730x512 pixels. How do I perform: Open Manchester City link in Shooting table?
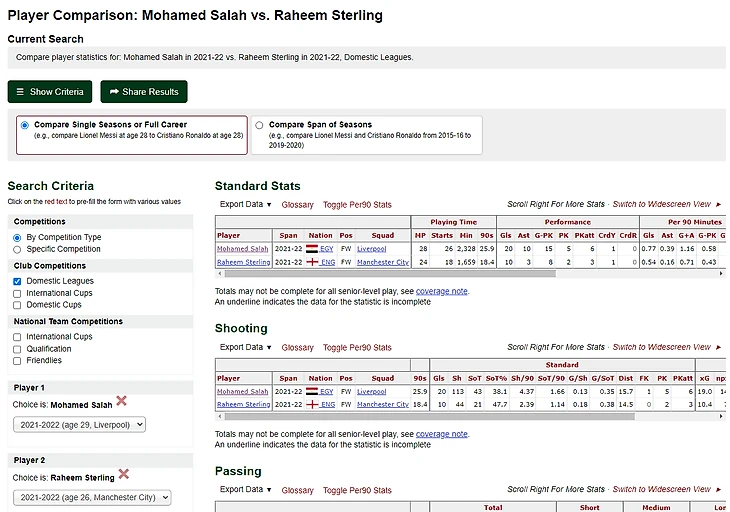(383, 404)
